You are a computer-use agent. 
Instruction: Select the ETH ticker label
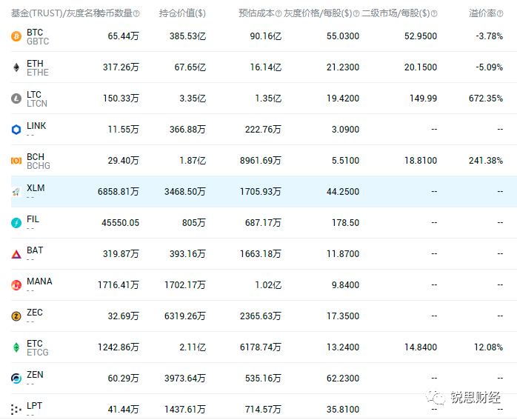coord(35,64)
